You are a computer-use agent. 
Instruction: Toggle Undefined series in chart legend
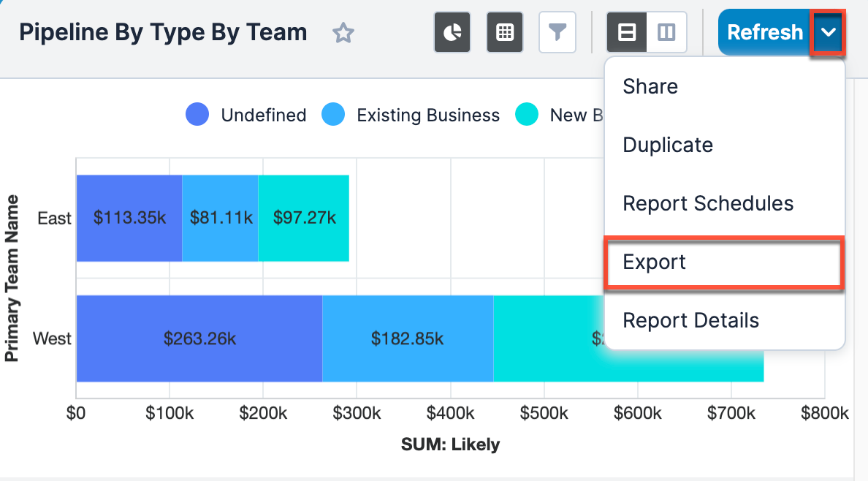tap(197, 115)
